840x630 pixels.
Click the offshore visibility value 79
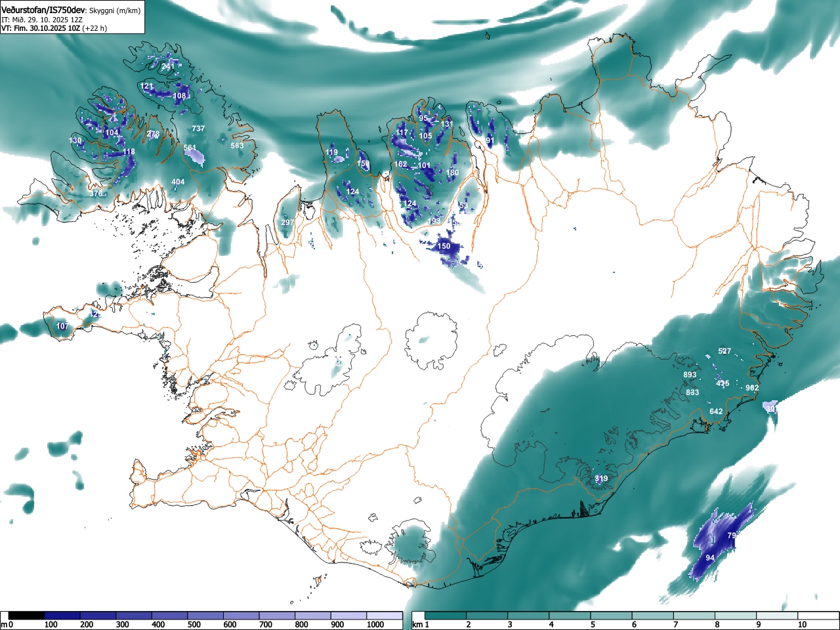[732, 536]
